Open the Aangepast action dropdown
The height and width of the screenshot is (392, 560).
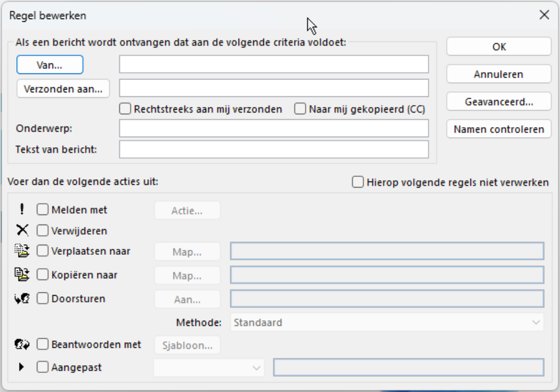209,368
